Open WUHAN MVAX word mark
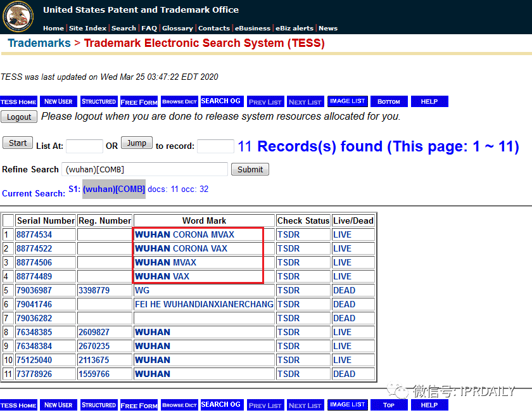Viewport: 532px width, 415px height. coord(165,262)
